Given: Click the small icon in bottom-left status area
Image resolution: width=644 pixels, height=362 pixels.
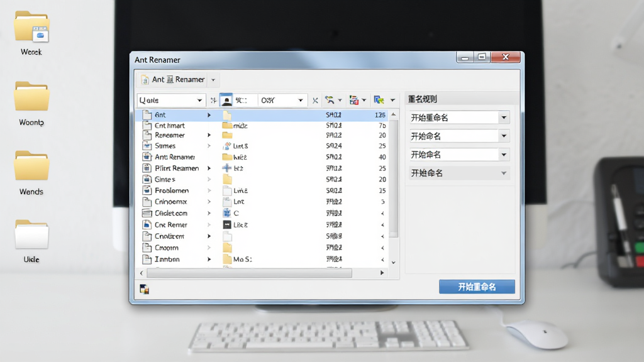Looking at the screenshot, I should click(x=144, y=289).
